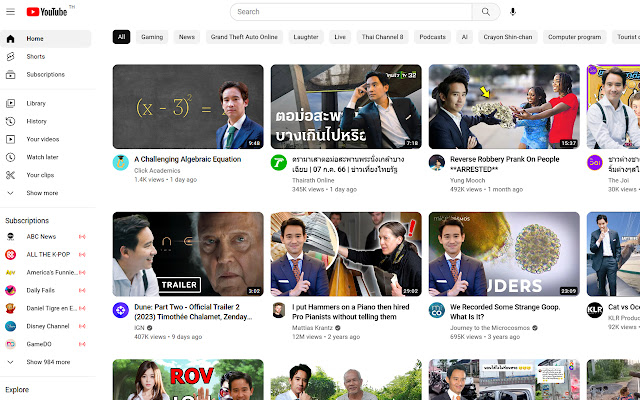This screenshot has width=640, height=400.
Task: Select the Gaming filter chip
Action: 152,37
